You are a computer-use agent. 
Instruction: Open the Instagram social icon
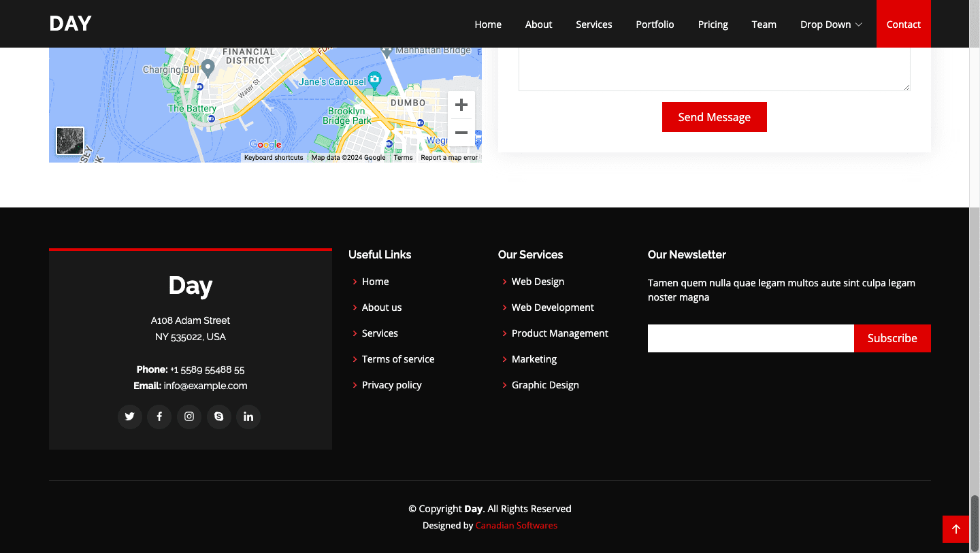pyautogui.click(x=189, y=417)
